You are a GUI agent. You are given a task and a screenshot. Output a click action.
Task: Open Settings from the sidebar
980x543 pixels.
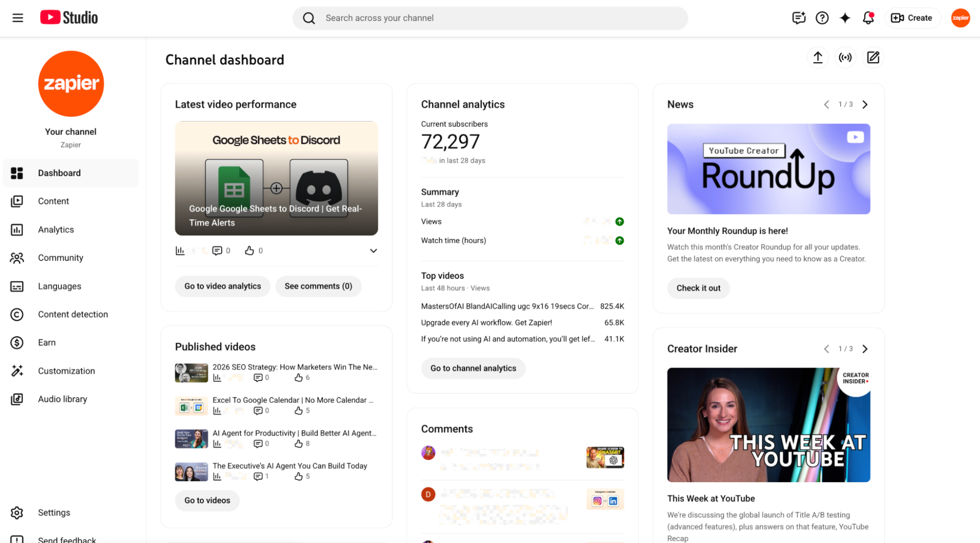(54, 512)
